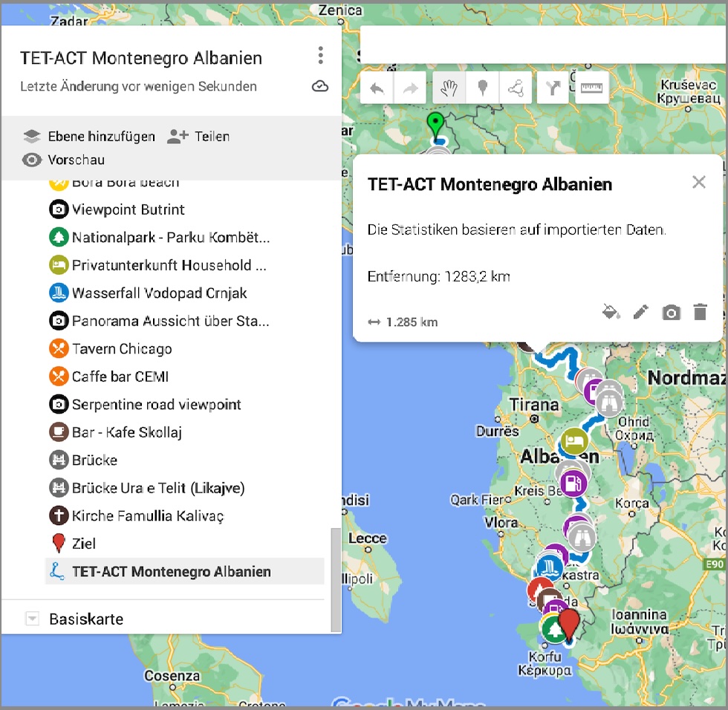The image size is (728, 710).
Task: Click the layer list vertical scrollbar
Action: click(x=336, y=579)
